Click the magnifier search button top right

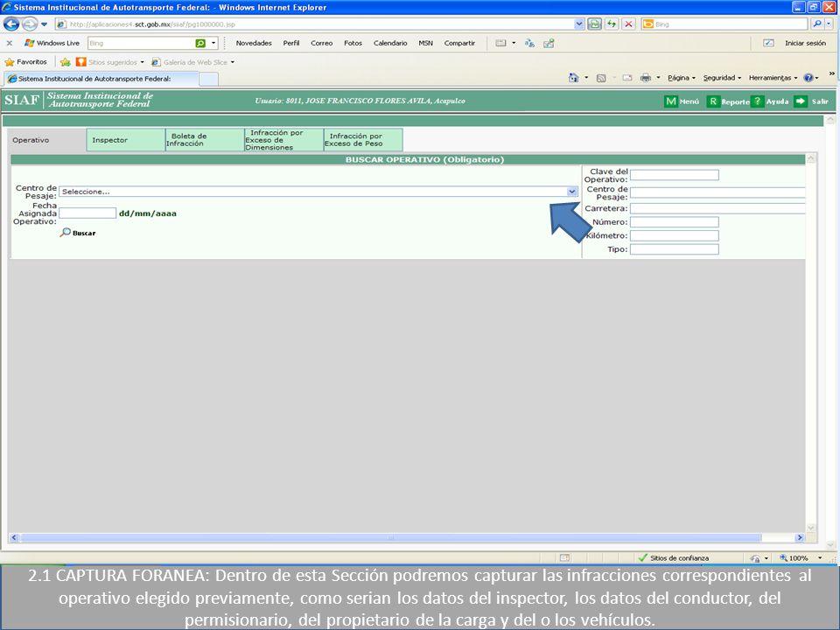tap(817, 24)
